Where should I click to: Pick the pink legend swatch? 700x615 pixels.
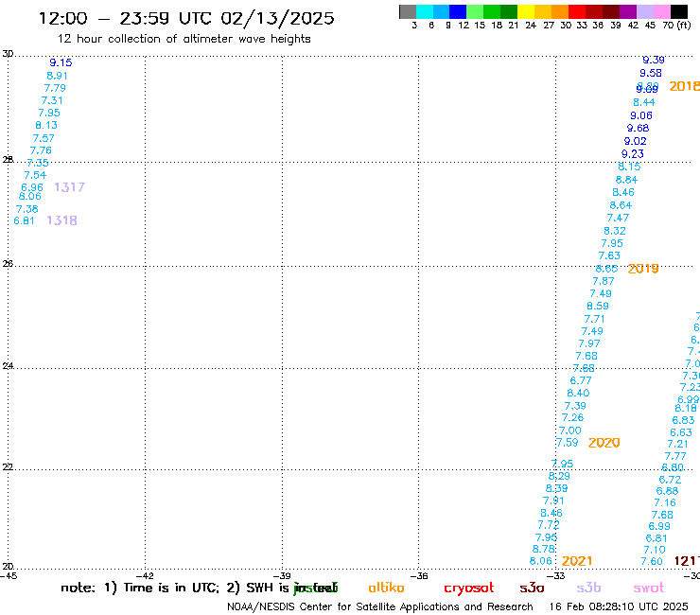coord(661,11)
